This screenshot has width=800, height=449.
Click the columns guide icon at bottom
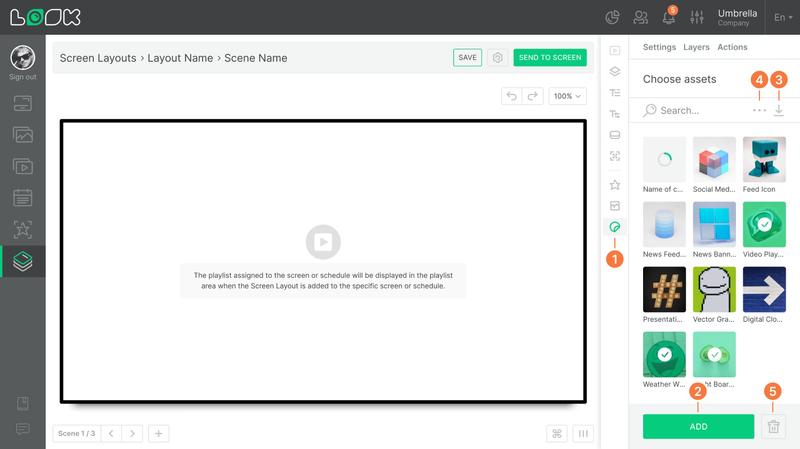pyautogui.click(x=583, y=434)
